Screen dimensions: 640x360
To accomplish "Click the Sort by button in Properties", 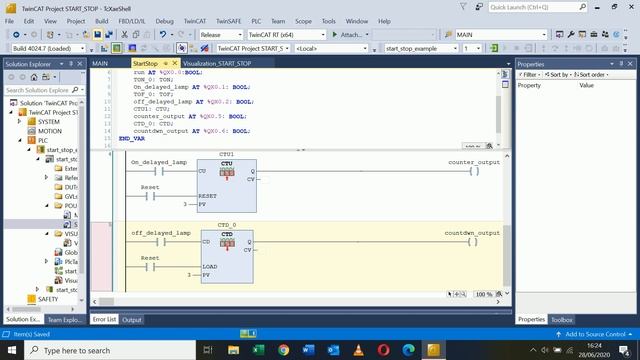I will [x=557, y=75].
